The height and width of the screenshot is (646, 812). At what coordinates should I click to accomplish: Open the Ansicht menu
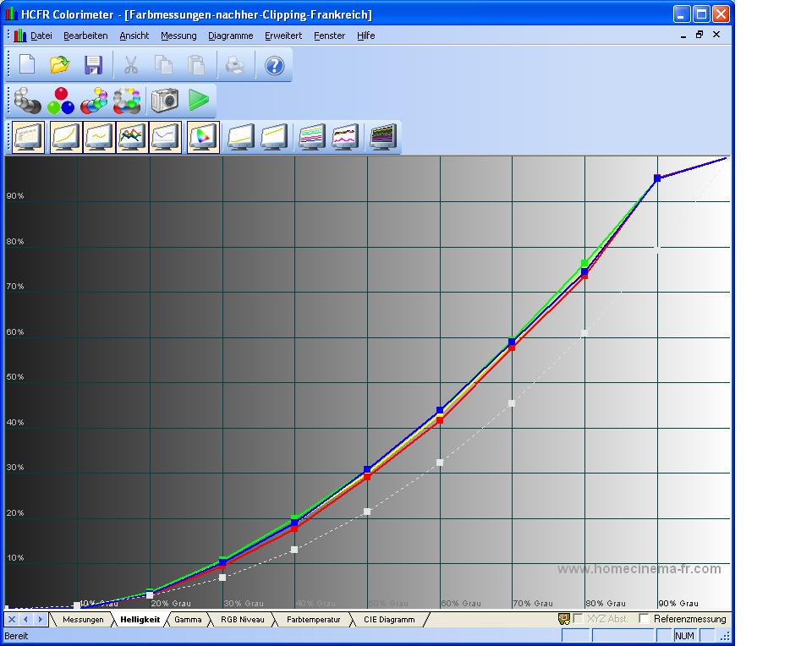(134, 36)
